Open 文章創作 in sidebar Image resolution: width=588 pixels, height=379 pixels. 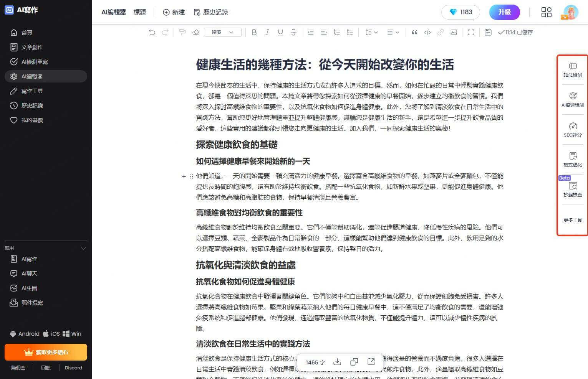click(x=46, y=47)
